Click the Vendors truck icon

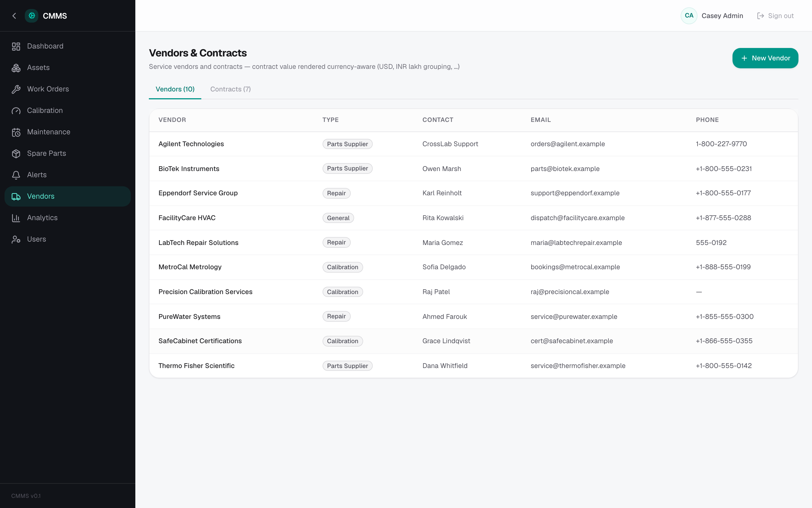pyautogui.click(x=16, y=196)
